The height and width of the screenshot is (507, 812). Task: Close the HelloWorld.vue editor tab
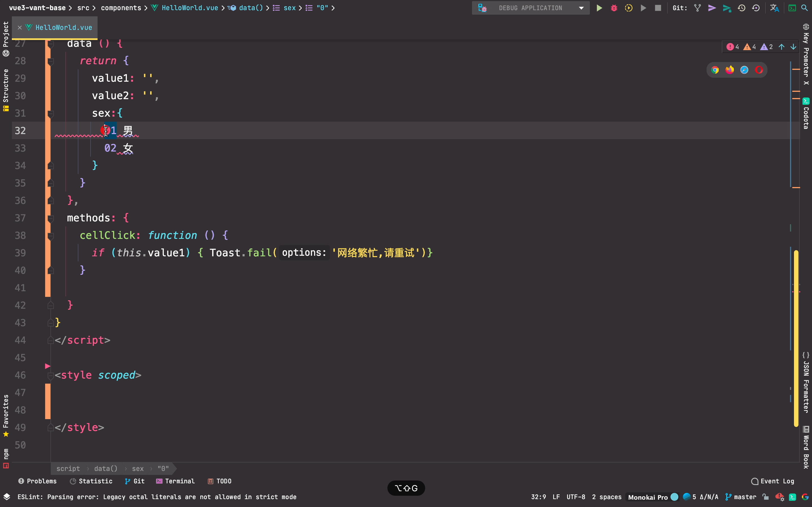tap(20, 28)
